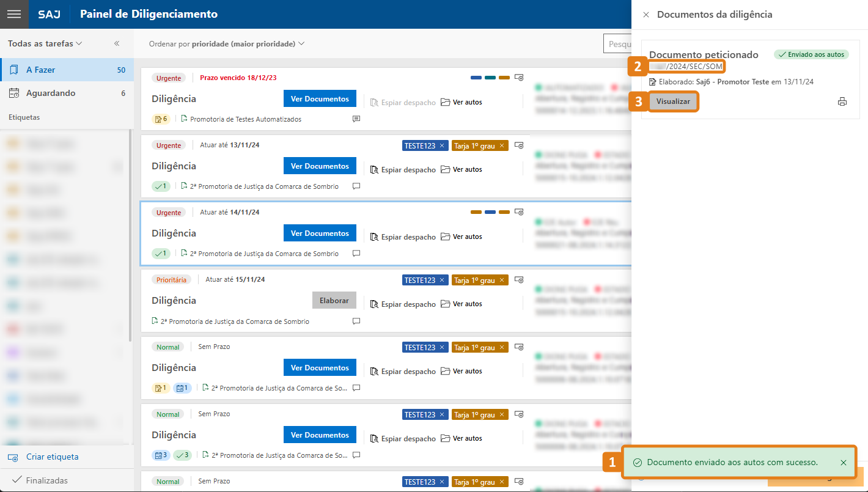Click Visualizar on the peticionado document

pos(673,101)
